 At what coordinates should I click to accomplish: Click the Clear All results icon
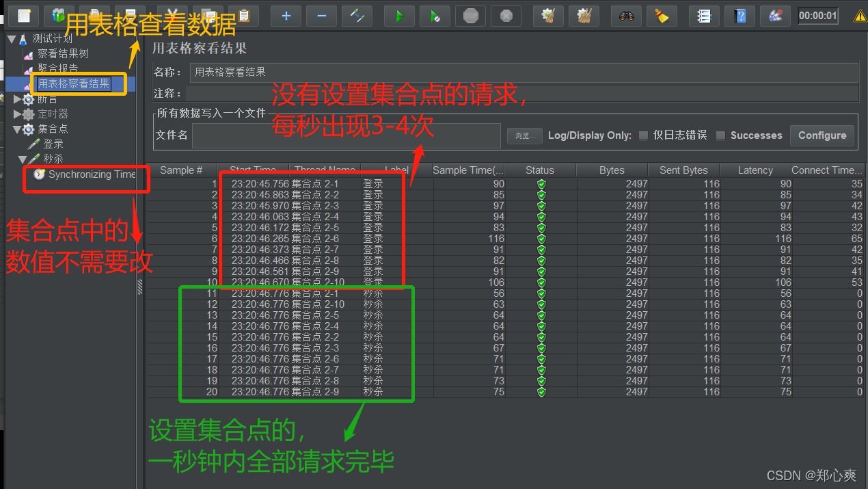pos(584,15)
